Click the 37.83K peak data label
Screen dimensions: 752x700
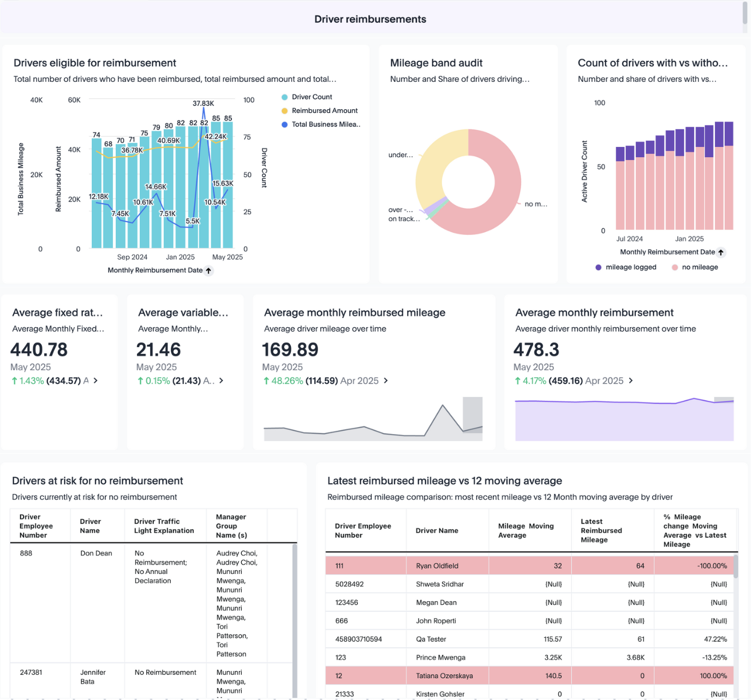tap(203, 104)
